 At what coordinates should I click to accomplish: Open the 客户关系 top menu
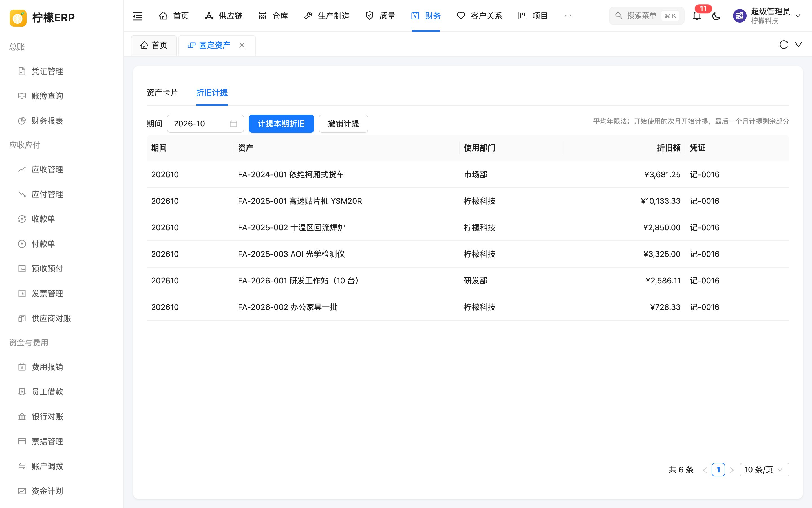point(479,16)
